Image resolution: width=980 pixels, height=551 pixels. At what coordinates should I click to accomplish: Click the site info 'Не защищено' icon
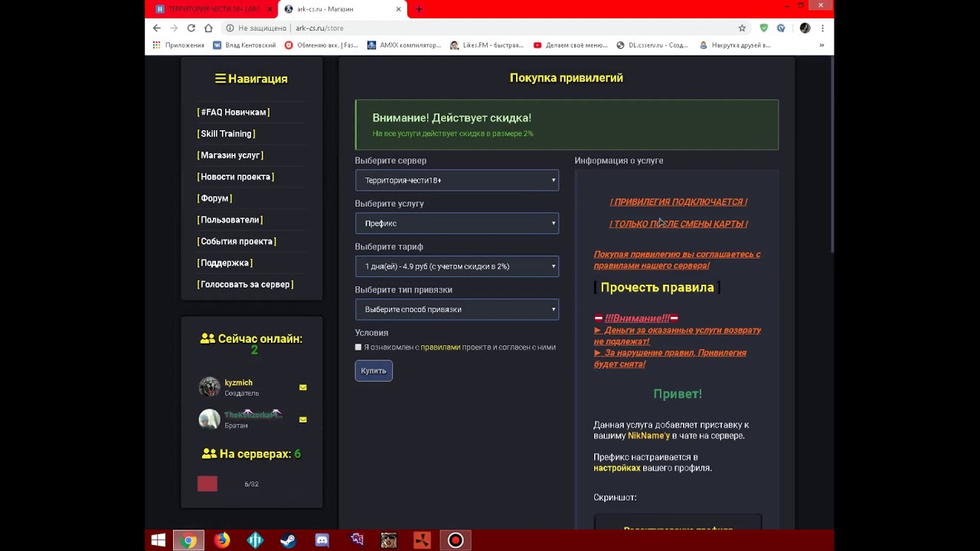[x=230, y=28]
